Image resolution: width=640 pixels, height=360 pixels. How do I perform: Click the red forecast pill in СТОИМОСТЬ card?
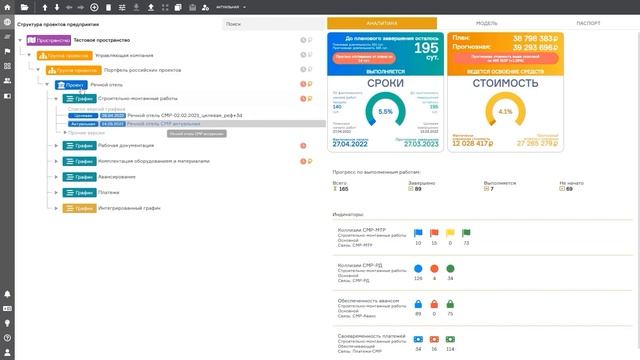pos(505,58)
